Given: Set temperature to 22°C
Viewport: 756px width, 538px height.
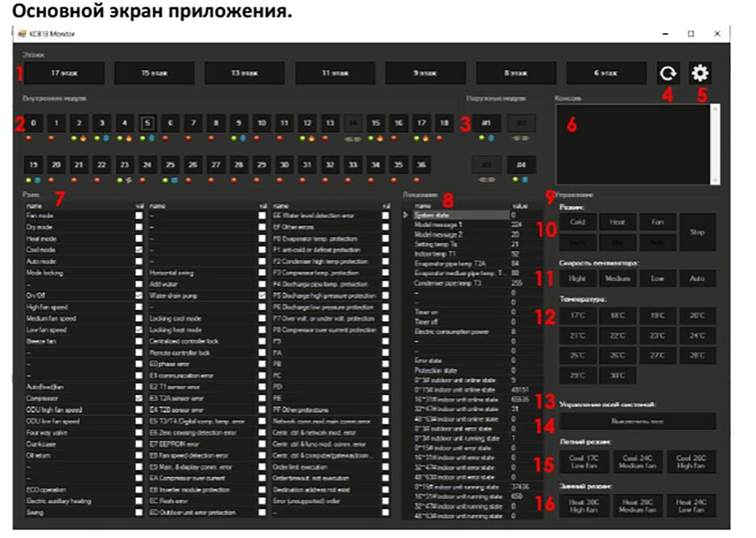Looking at the screenshot, I should click(618, 336).
